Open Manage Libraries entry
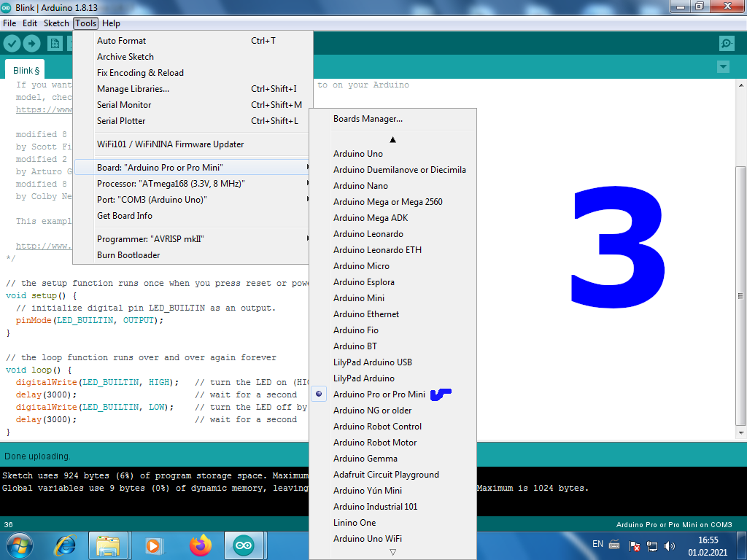747x560 pixels. [193, 89]
